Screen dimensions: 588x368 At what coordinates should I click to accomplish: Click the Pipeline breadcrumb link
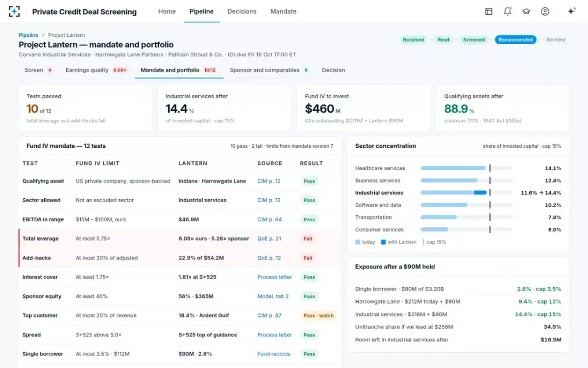[28, 35]
